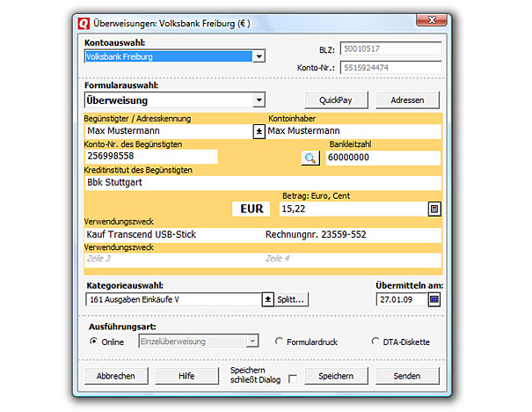Expand the Einzelüberweisung dropdown
The height and width of the screenshot is (412, 532).
(252, 342)
